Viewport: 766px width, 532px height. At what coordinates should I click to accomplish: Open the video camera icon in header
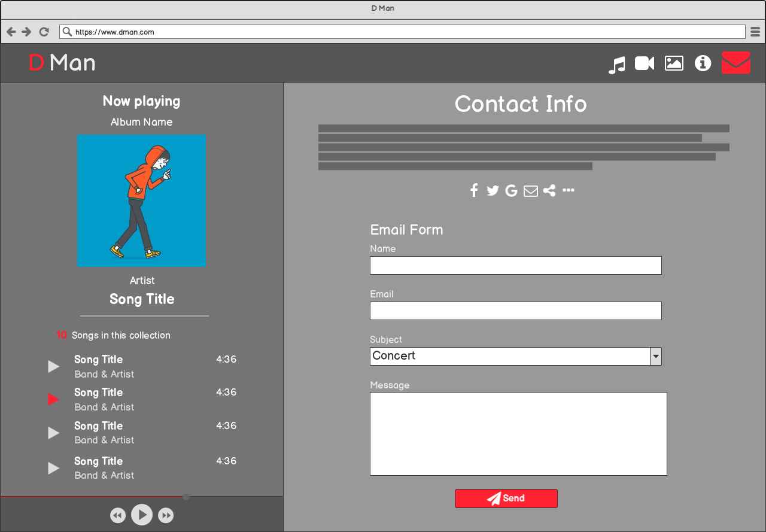pyautogui.click(x=645, y=63)
